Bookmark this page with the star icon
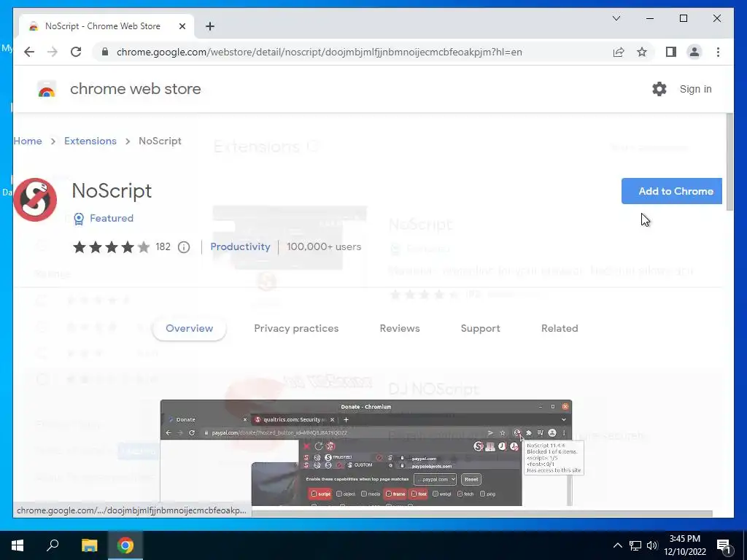 tap(642, 52)
